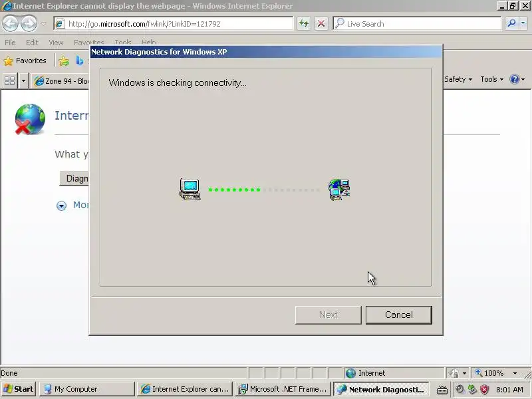Expand the More information chevron
This screenshot has width=532, height=399.
(61, 205)
